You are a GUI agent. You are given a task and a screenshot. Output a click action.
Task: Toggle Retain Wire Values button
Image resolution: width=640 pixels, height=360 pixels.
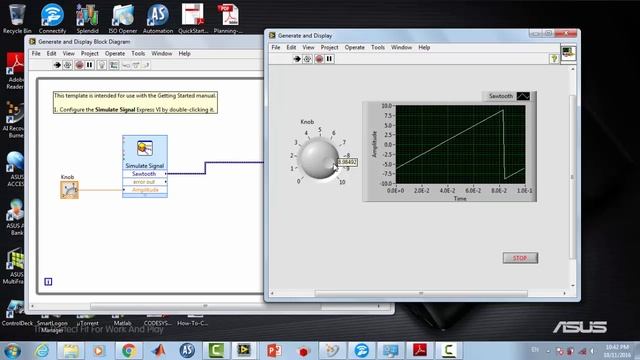[x=114, y=65]
